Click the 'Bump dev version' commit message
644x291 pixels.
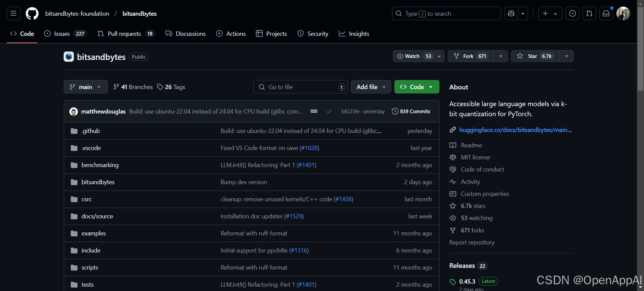(244, 182)
